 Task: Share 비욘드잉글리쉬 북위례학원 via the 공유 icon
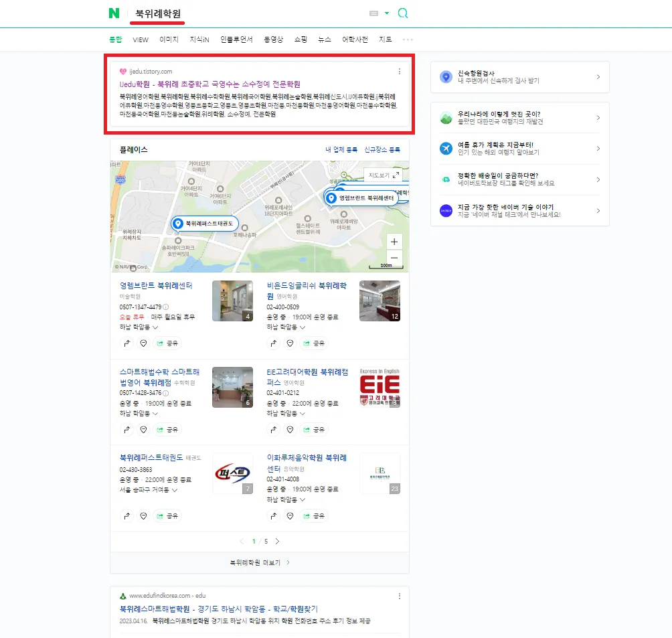coord(314,343)
